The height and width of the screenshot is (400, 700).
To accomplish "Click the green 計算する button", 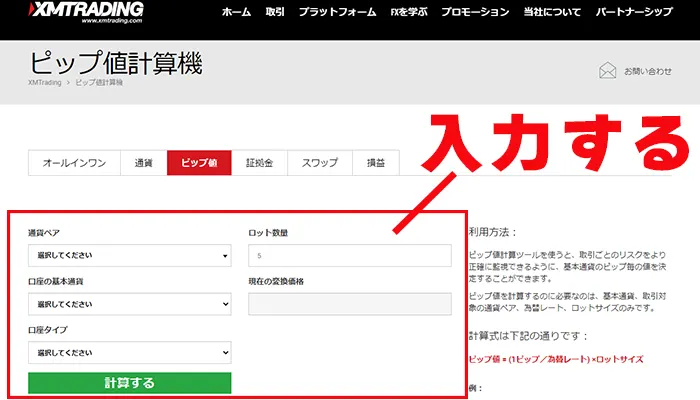I will 129,383.
